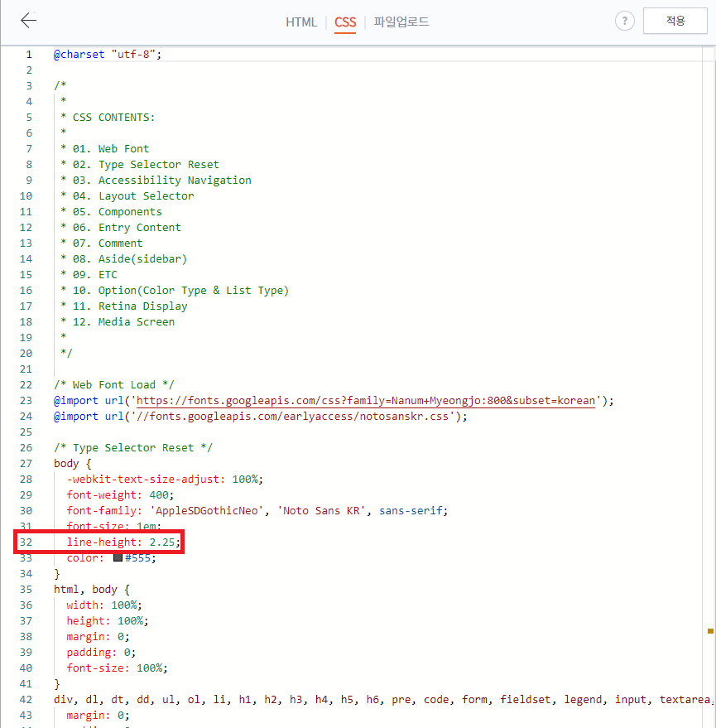Click the 'CSS CONTENTS:' comment line

point(108,118)
